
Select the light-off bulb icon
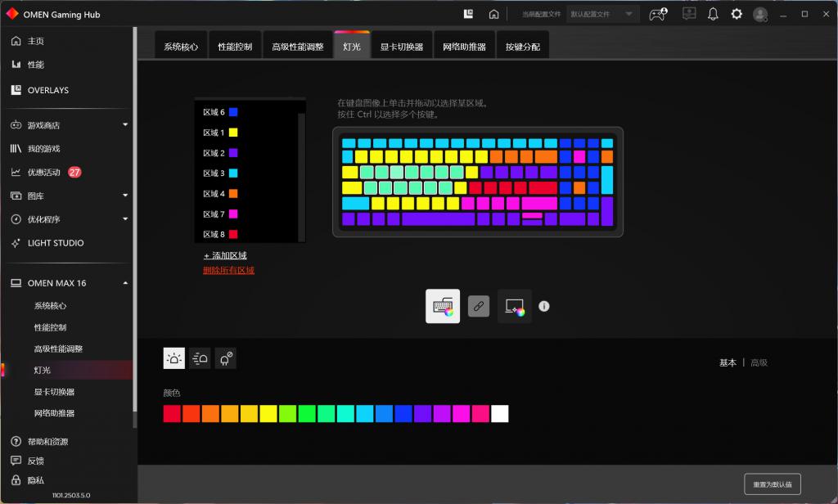226,358
